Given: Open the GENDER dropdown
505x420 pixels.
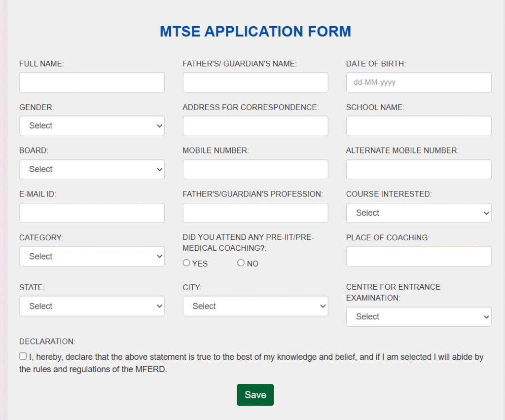Looking at the screenshot, I should tap(92, 126).
